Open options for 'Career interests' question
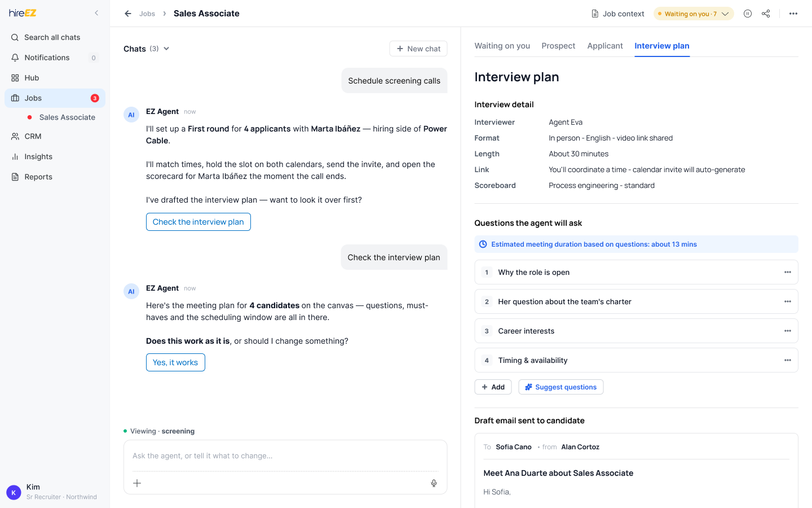Viewport: 812px width, 508px height. click(x=788, y=331)
